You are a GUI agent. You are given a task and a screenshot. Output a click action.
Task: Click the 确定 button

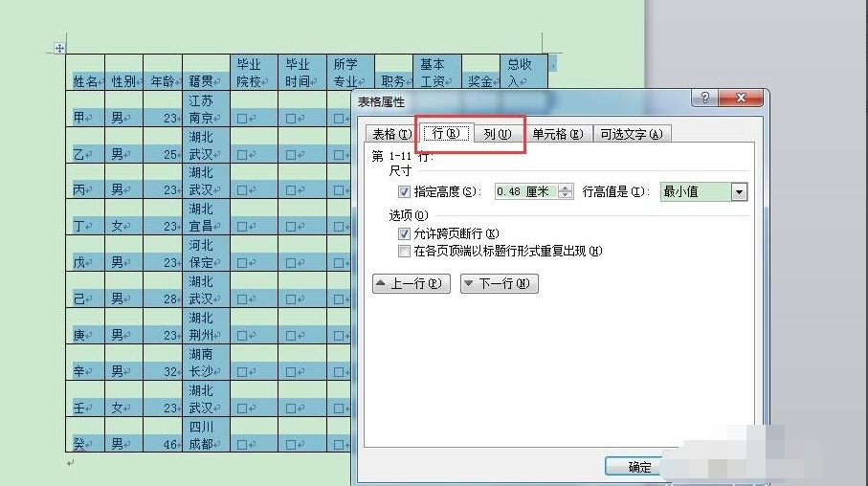point(639,467)
